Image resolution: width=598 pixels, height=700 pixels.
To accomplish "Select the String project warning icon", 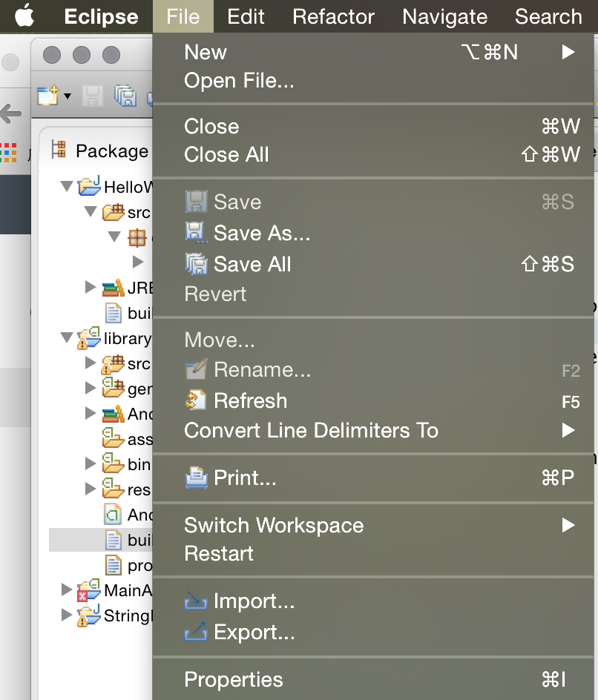I will (88, 615).
